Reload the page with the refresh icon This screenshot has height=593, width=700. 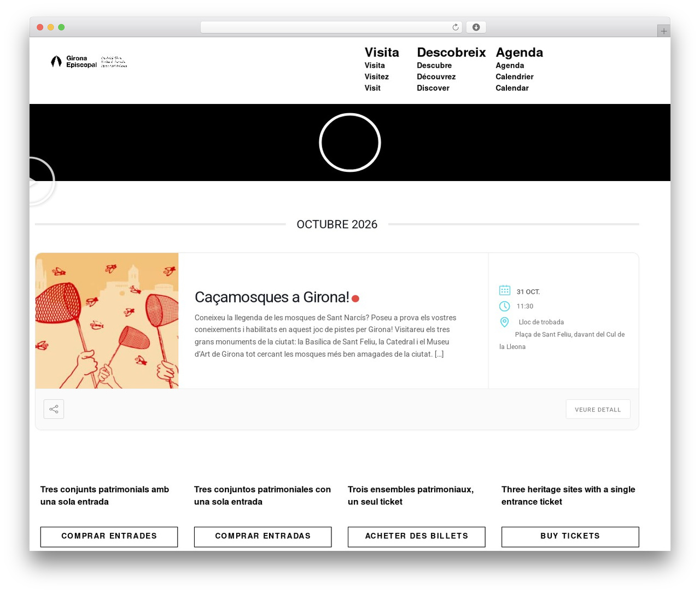click(x=456, y=27)
